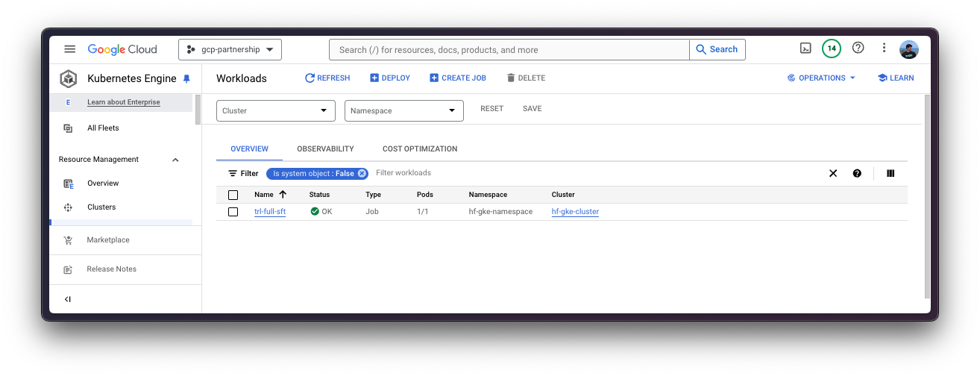Open All Fleets in sidebar
The width and height of the screenshot is (980, 376).
click(103, 128)
